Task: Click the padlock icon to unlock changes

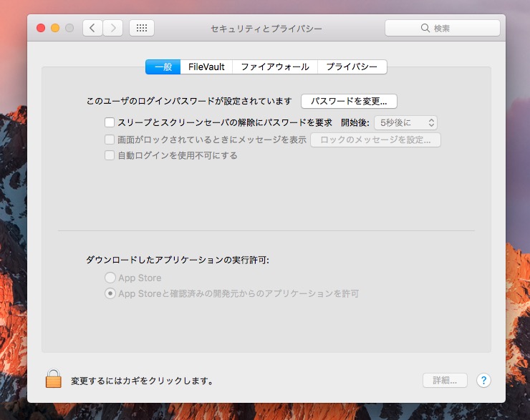Action: pyautogui.click(x=54, y=379)
